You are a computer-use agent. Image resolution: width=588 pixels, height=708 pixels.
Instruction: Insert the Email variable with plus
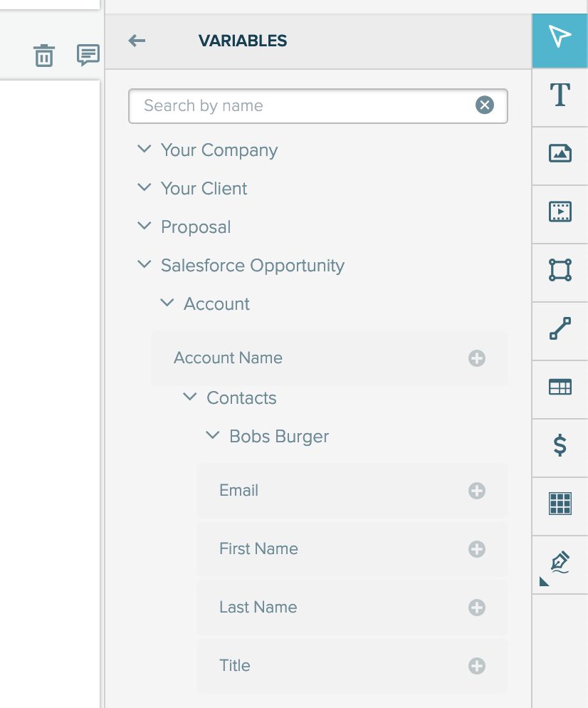pos(476,490)
